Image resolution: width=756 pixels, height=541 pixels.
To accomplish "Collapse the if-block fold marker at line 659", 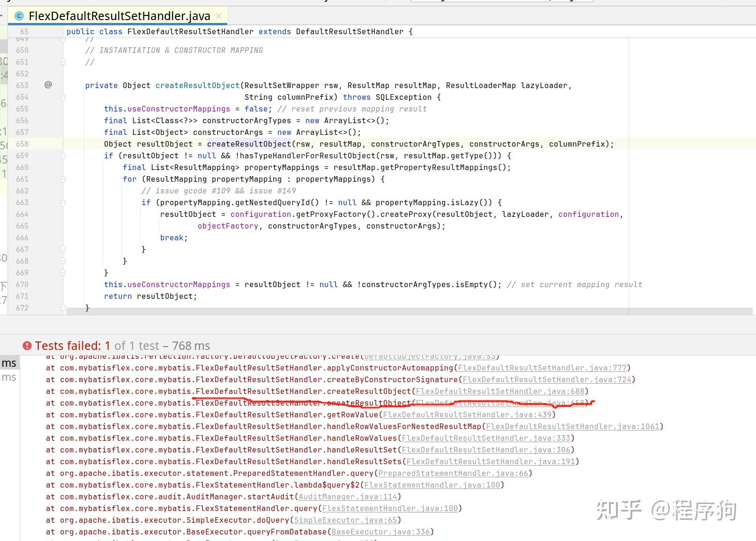I will [x=63, y=156].
